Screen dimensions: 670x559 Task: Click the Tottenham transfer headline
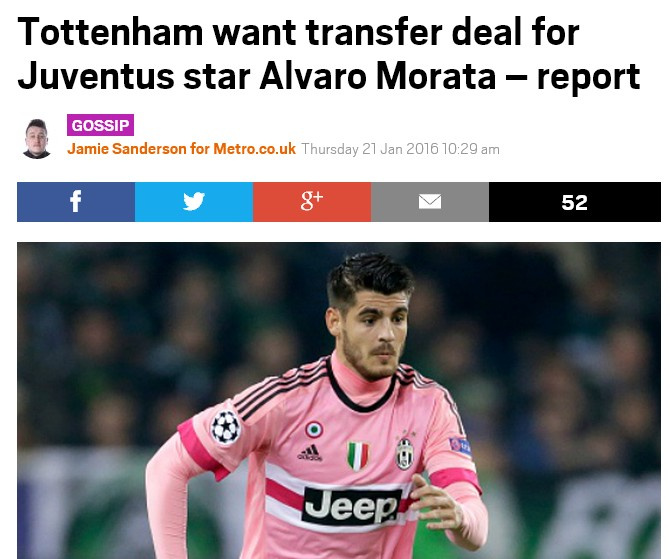[x=329, y=54]
